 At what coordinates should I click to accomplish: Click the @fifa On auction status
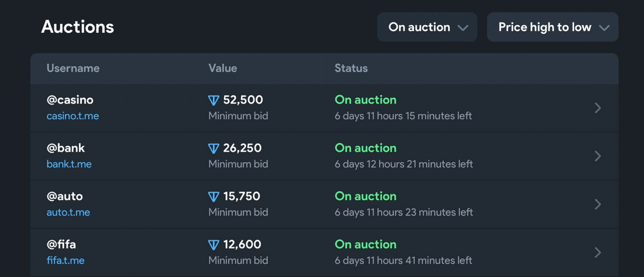(365, 244)
